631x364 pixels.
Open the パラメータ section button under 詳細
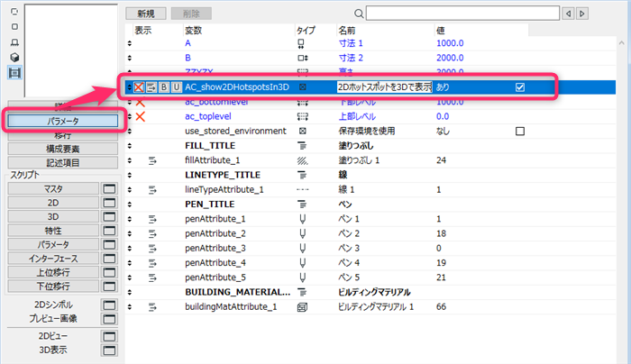point(63,121)
